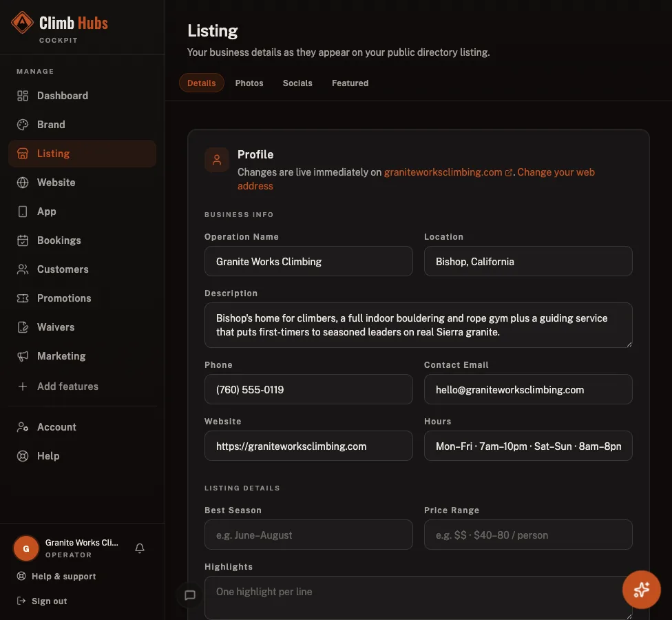Go to Promotions page
This screenshot has width=672, height=620.
[x=83, y=298]
